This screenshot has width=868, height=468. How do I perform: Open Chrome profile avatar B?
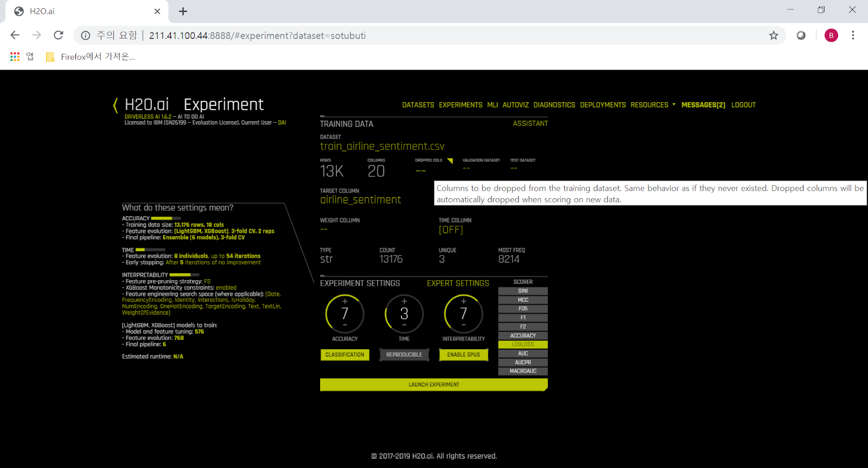pyautogui.click(x=831, y=35)
